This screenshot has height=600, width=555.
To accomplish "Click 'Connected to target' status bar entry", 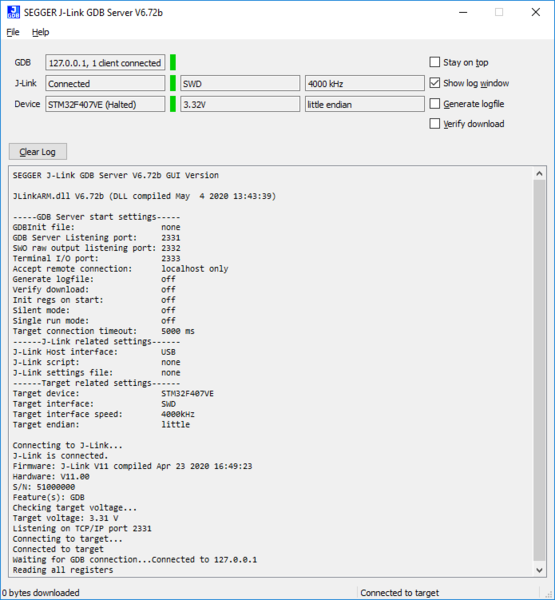I will coord(400,593).
